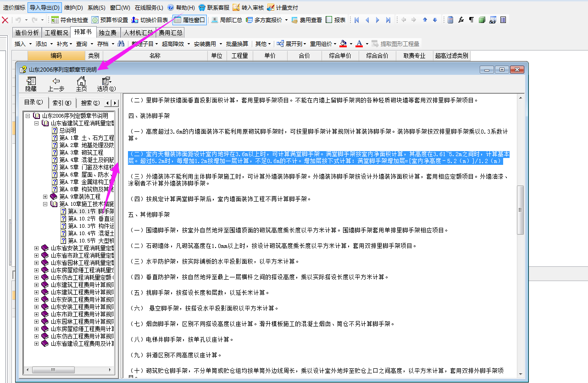Open 费用查看 viewer

306,20
